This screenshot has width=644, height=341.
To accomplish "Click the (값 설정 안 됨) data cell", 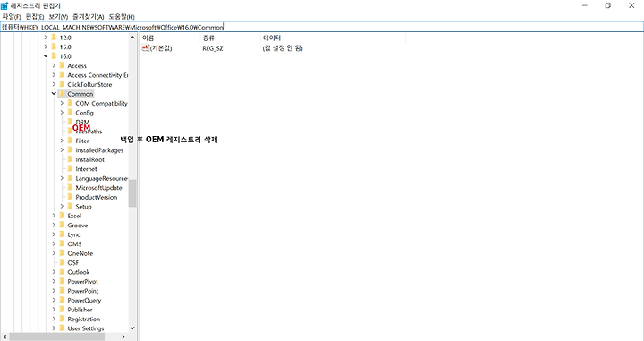I will (283, 48).
